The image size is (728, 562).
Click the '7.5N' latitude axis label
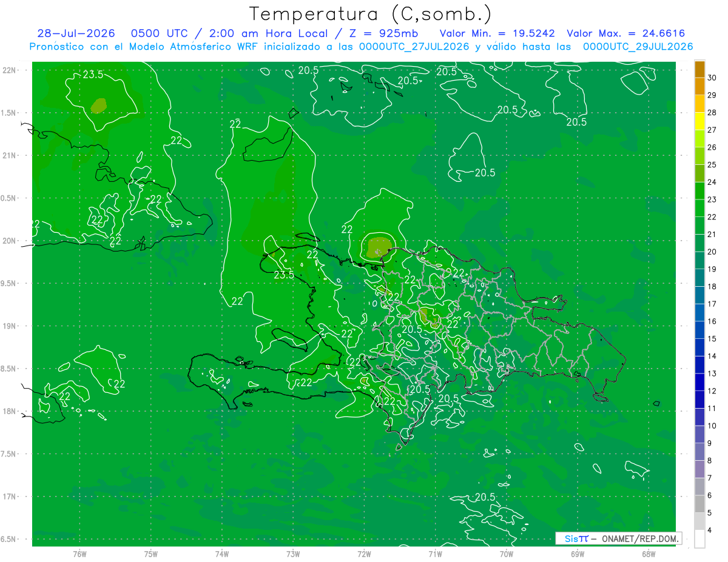click(9, 454)
